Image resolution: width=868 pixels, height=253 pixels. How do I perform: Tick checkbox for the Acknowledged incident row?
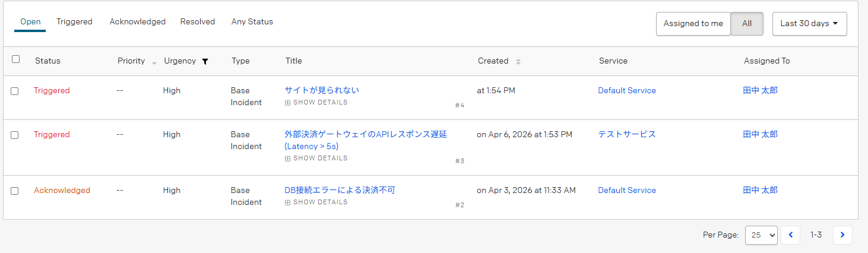[x=15, y=191]
